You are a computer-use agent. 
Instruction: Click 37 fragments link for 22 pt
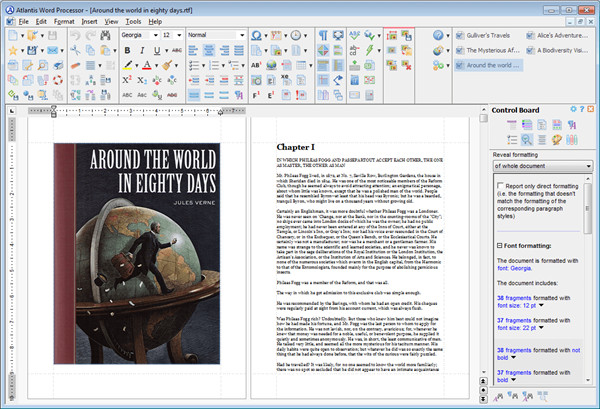(514, 321)
